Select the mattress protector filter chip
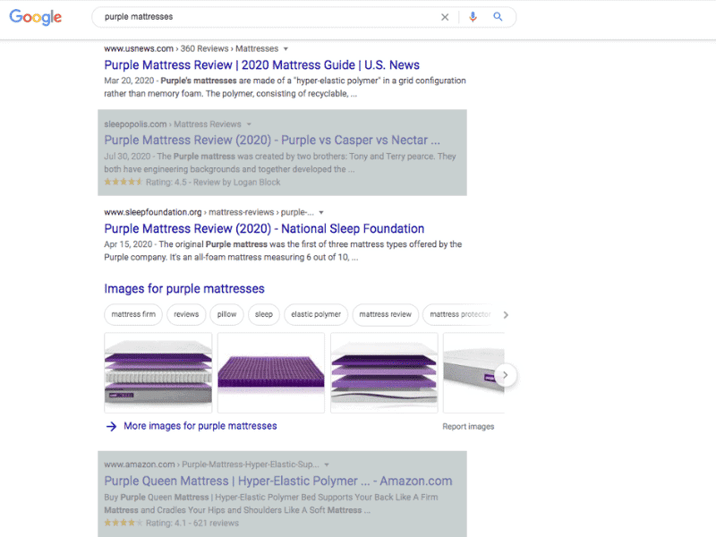The width and height of the screenshot is (716, 537). (460, 315)
